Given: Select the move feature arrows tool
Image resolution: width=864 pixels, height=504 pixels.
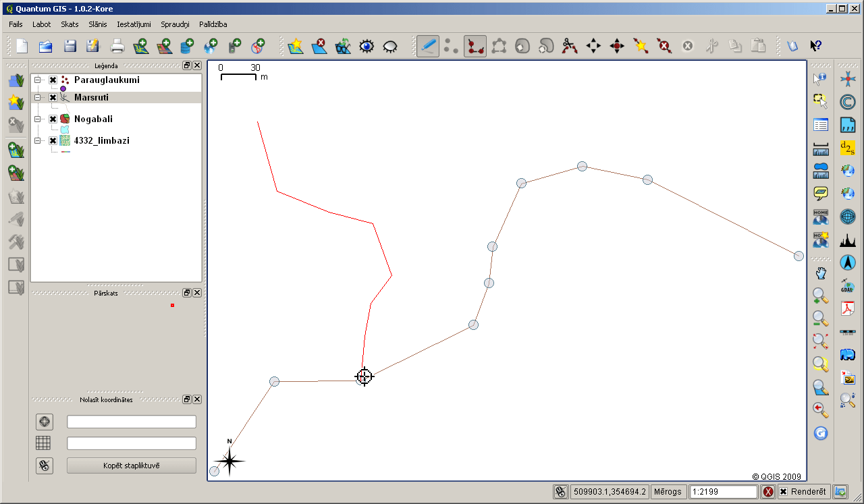Looking at the screenshot, I should (x=593, y=46).
